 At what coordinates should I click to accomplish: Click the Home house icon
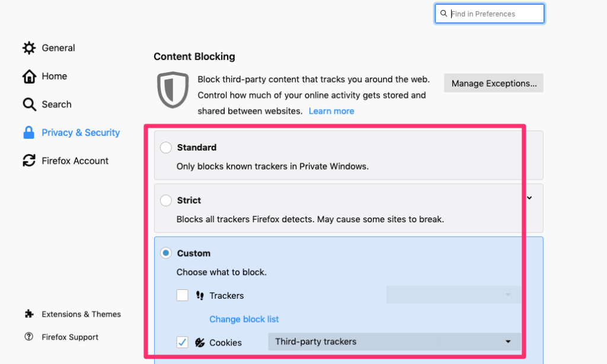point(29,76)
